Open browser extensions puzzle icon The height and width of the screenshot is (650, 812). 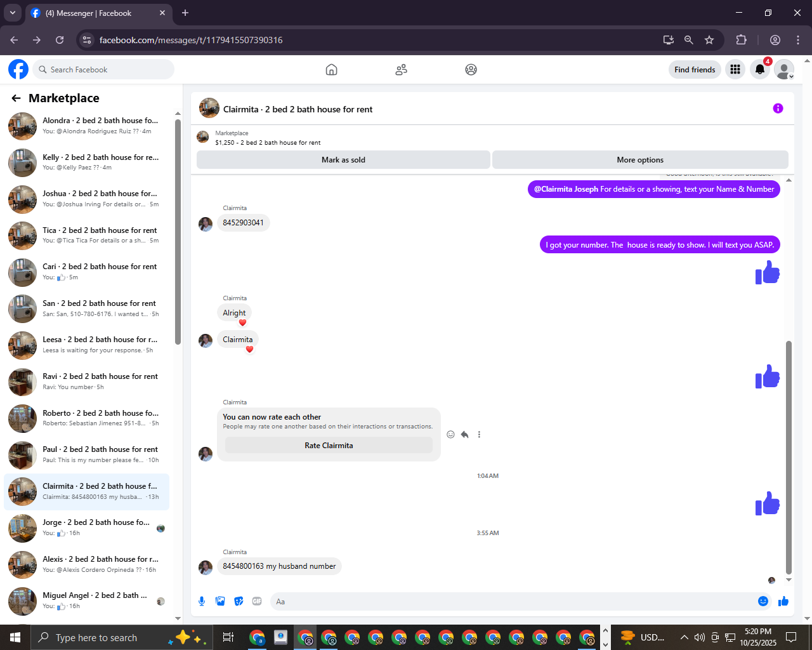[x=741, y=40]
